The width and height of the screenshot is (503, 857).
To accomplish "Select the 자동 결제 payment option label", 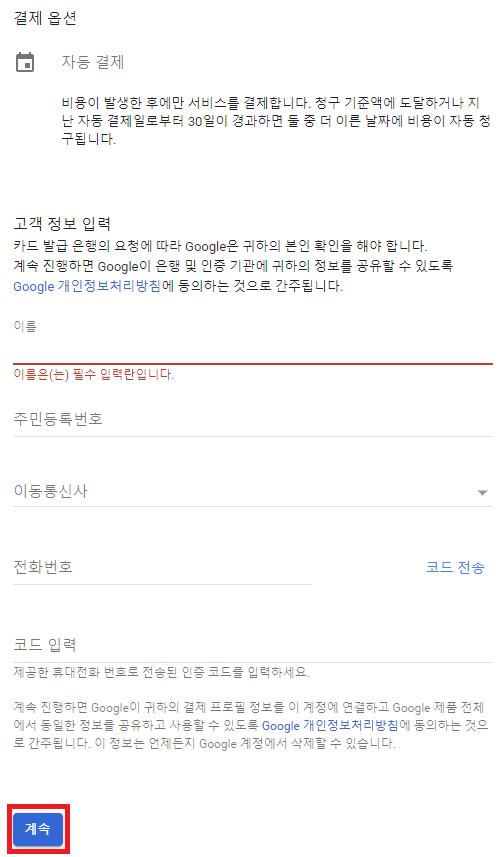I will click(x=93, y=62).
